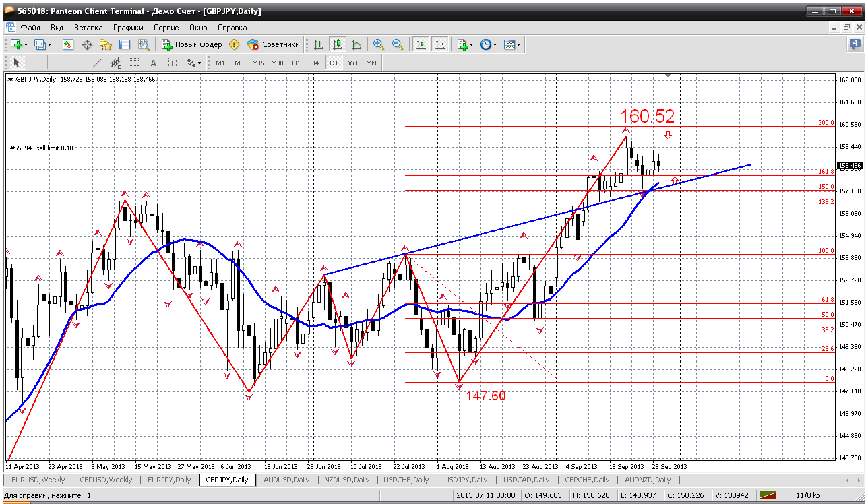Zoom in on the chart
The height and width of the screenshot is (504, 868).
point(379,44)
